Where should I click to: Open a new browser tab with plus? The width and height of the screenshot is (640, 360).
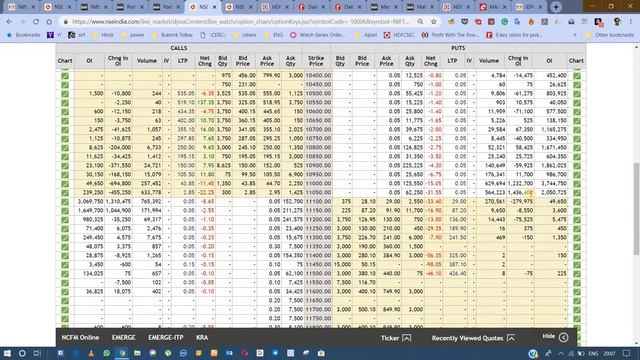tap(556, 7)
